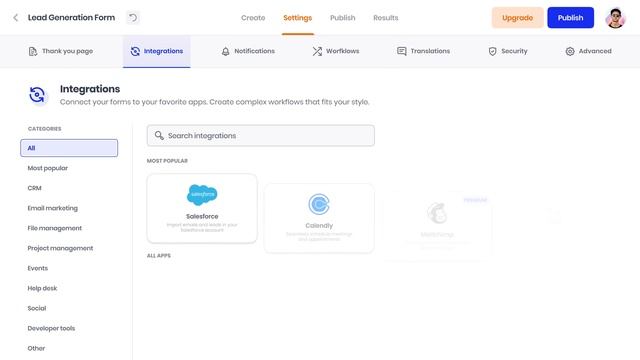Open the Notifications settings tab
The width and height of the screenshot is (640, 360).
point(248,51)
